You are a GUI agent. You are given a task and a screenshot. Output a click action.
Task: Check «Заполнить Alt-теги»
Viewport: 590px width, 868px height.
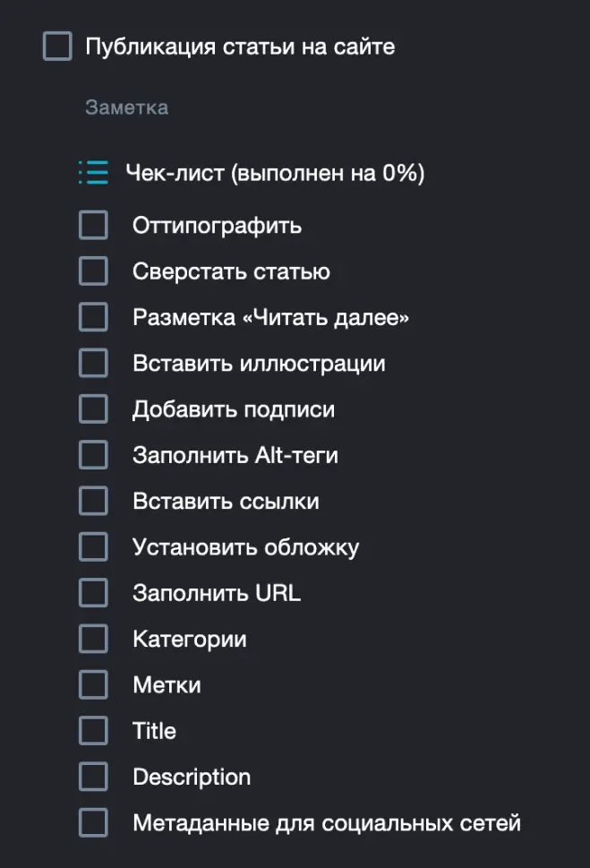coord(92,454)
